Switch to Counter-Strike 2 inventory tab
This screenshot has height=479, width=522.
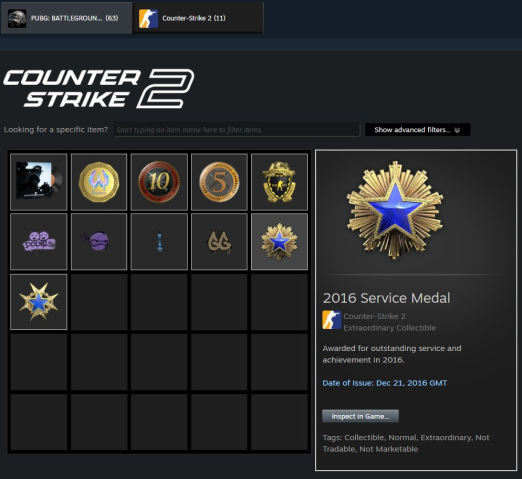tap(198, 18)
